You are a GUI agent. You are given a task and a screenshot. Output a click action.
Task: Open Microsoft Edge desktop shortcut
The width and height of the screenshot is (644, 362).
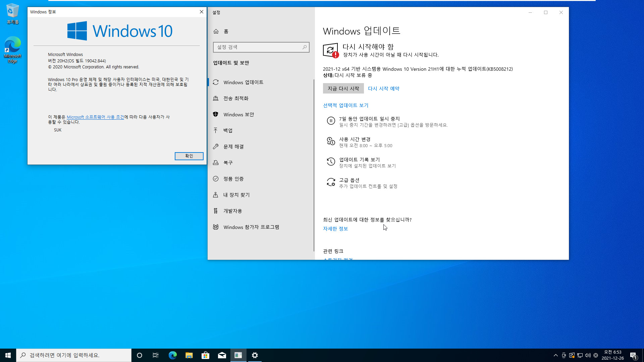tap(13, 50)
